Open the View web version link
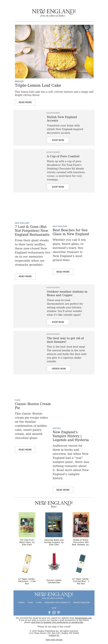Viewport: 108px width, 644px height. coord(54,640)
